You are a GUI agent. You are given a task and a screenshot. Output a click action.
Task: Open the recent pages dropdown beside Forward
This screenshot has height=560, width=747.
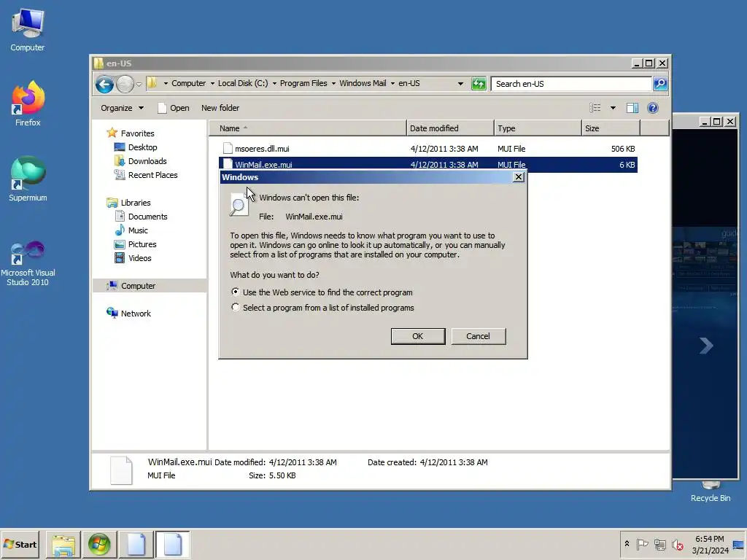coord(139,85)
